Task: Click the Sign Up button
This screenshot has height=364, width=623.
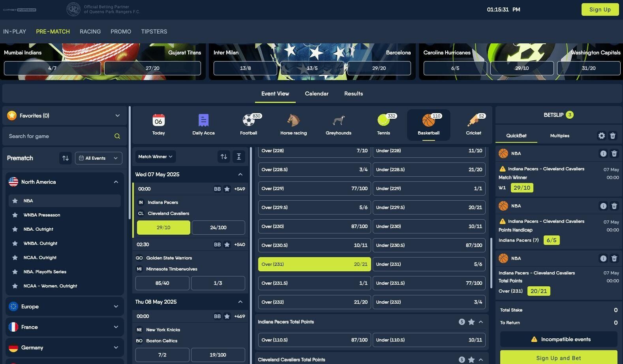Action: tap(600, 9)
